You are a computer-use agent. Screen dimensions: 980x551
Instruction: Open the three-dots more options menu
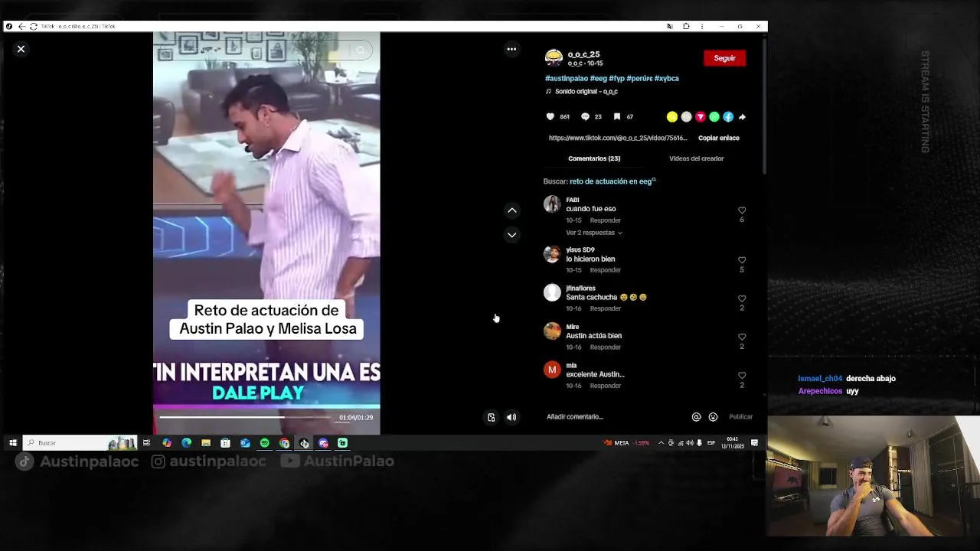click(x=511, y=49)
